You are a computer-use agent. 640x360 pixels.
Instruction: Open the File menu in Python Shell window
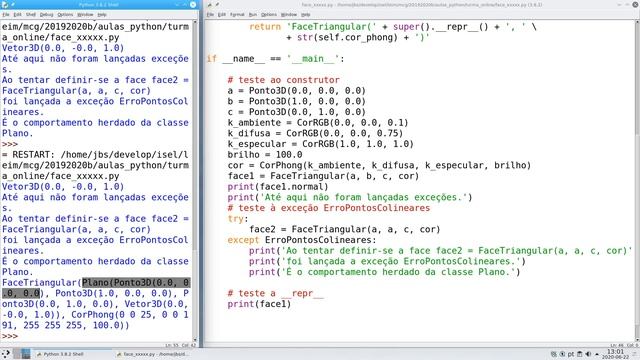tap(6, 14)
